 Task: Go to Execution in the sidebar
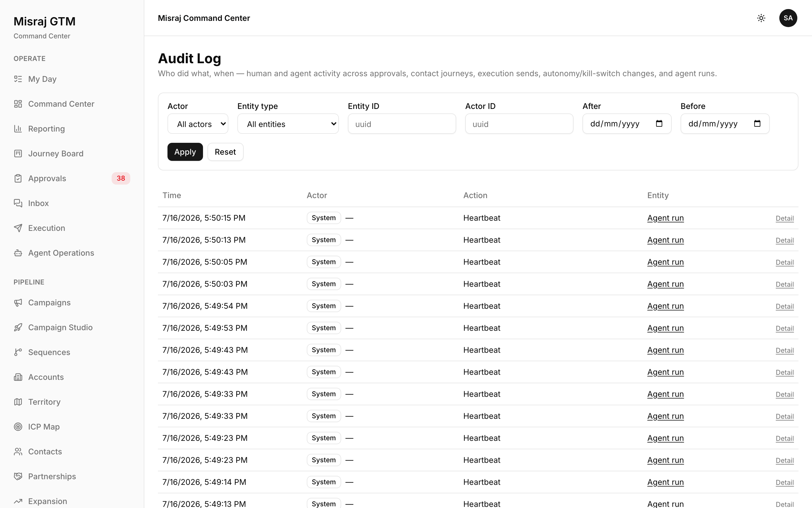coord(72,228)
